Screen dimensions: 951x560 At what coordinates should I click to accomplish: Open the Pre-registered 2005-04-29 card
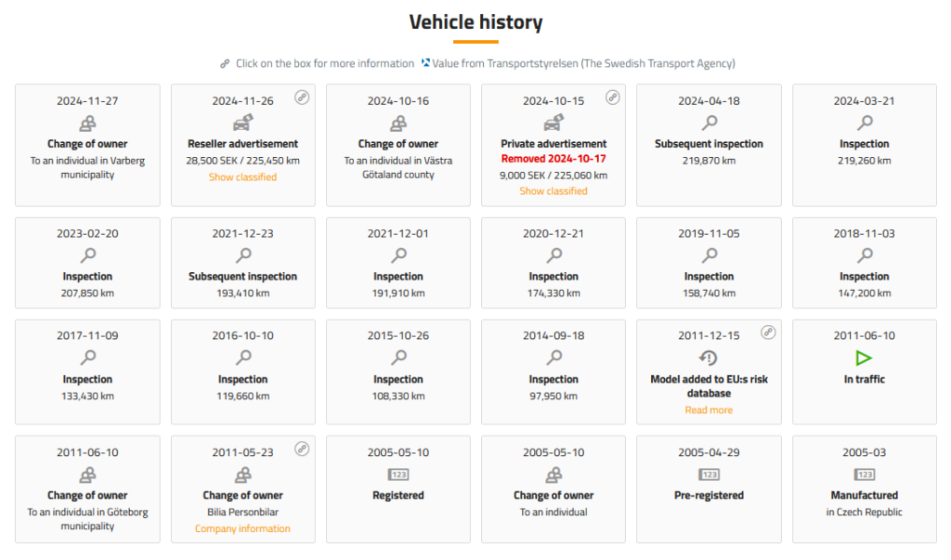coord(709,488)
